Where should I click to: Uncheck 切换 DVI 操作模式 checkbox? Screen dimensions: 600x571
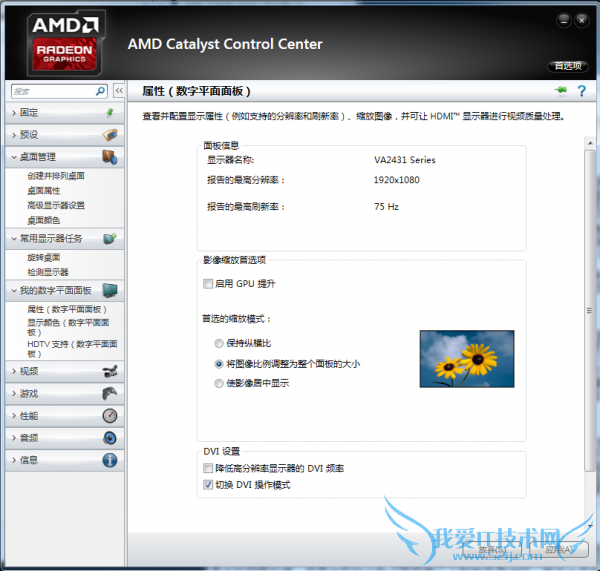click(x=208, y=485)
